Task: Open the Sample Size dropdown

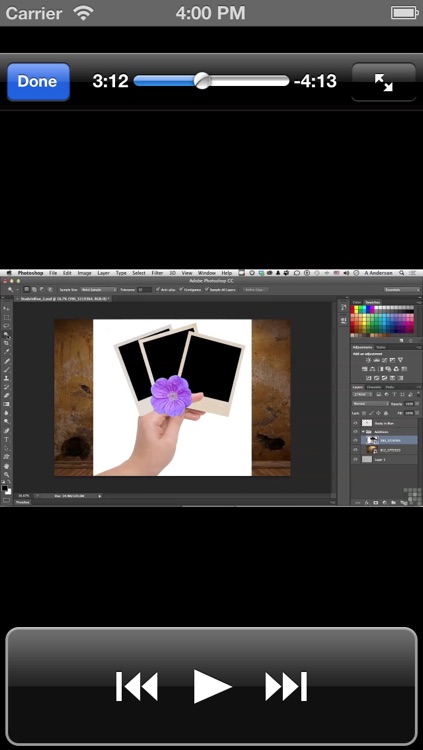Action: point(99,289)
